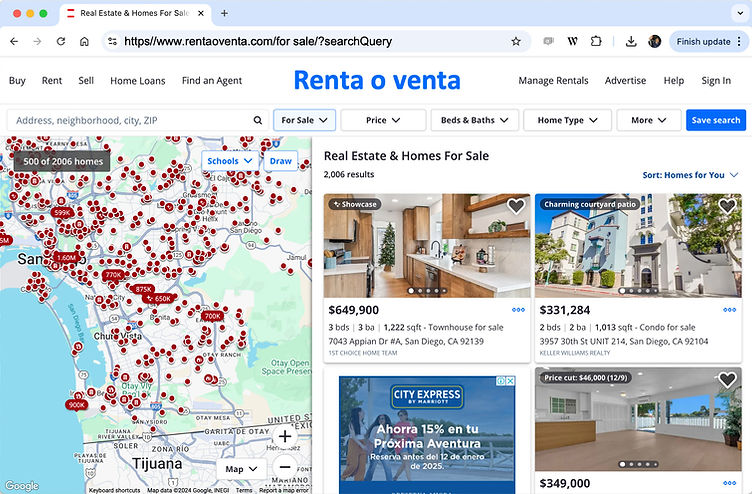752x494 pixels.
Task: Reload the current page
Action: point(61,42)
